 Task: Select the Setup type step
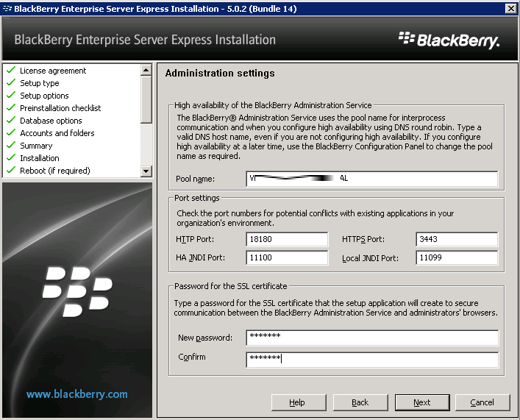(40, 83)
